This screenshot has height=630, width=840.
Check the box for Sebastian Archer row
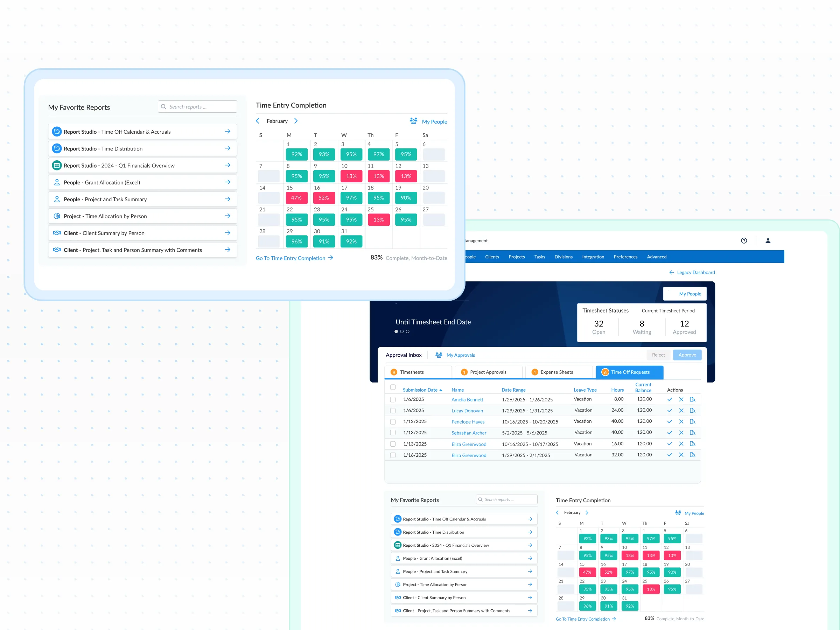393,433
